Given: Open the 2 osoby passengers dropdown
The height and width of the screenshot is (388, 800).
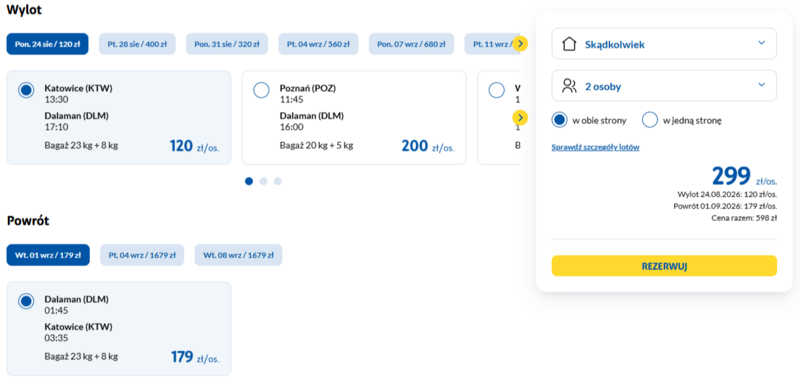Looking at the screenshot, I should tap(664, 86).
